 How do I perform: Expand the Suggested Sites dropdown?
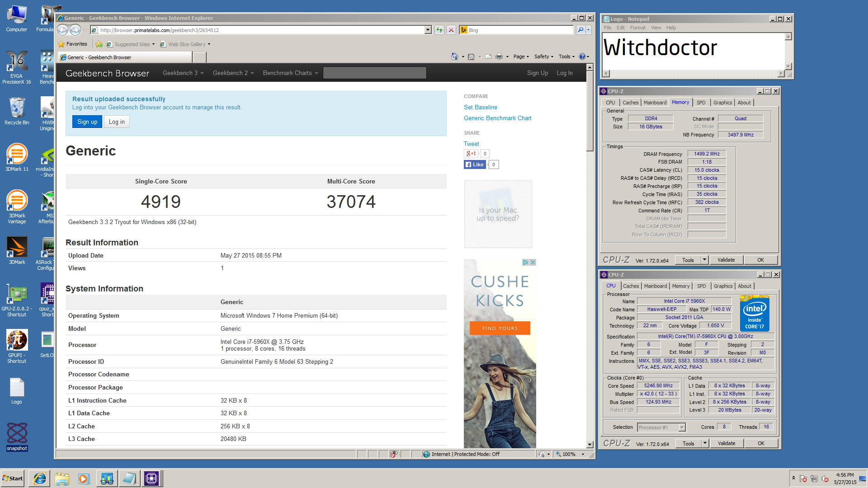click(153, 44)
